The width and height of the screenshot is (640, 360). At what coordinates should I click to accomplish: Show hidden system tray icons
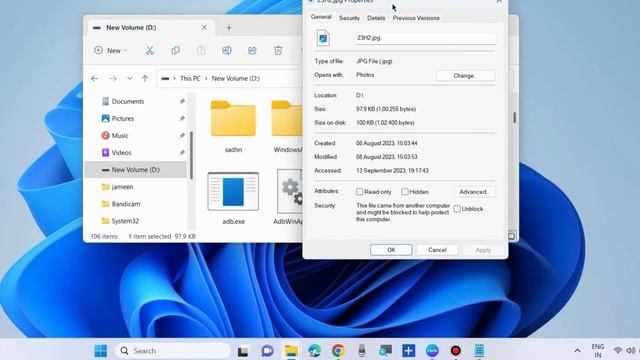pos(577,351)
